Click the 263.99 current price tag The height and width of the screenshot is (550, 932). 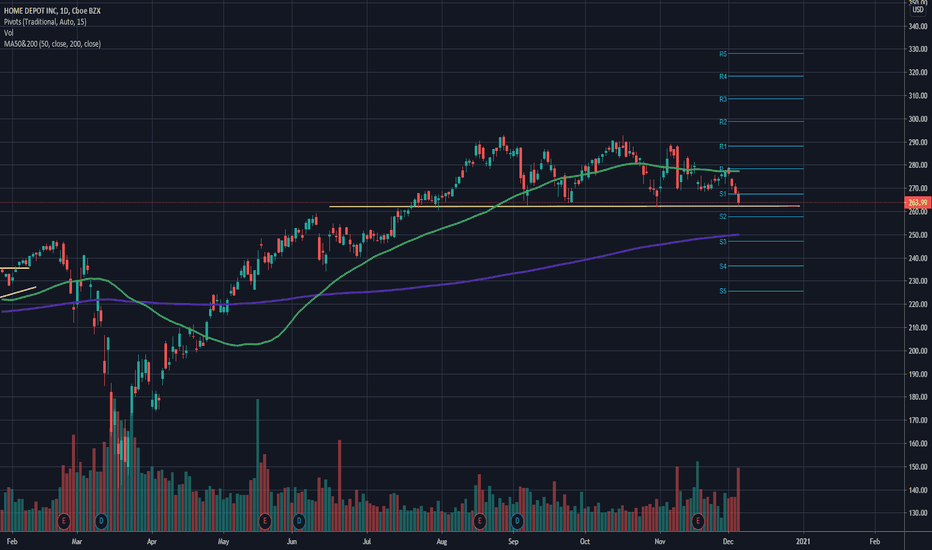point(918,203)
